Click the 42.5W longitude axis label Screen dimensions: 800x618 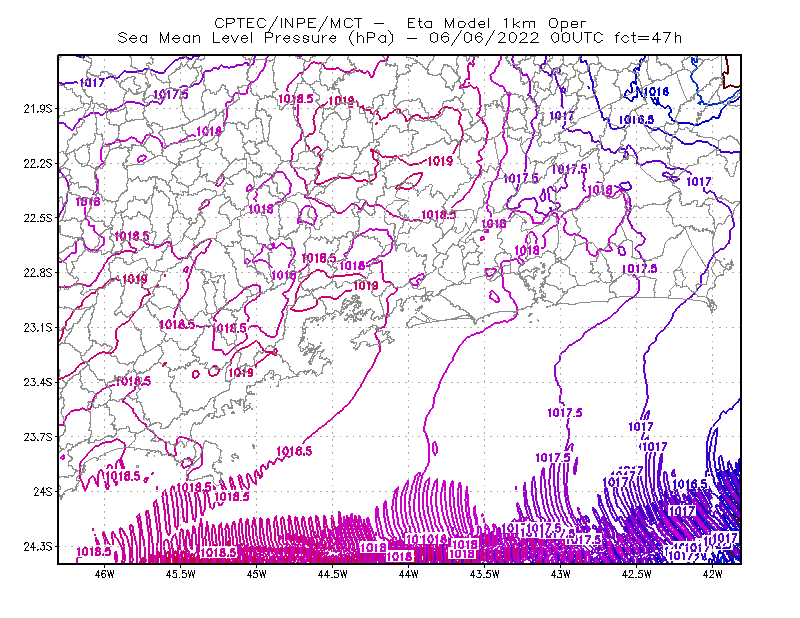pyautogui.click(x=637, y=574)
